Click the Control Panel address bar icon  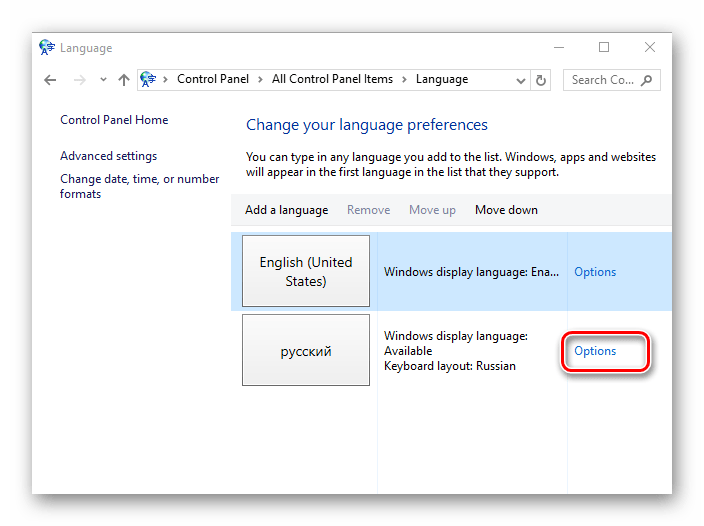pos(148,80)
